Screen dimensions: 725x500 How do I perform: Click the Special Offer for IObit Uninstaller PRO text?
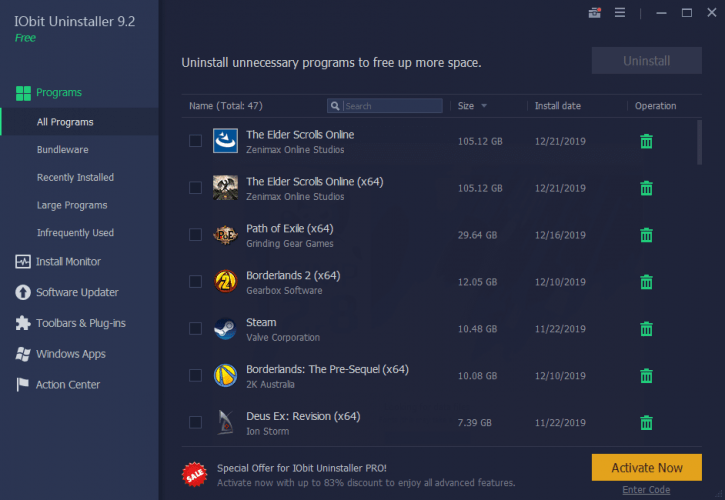[301, 468]
